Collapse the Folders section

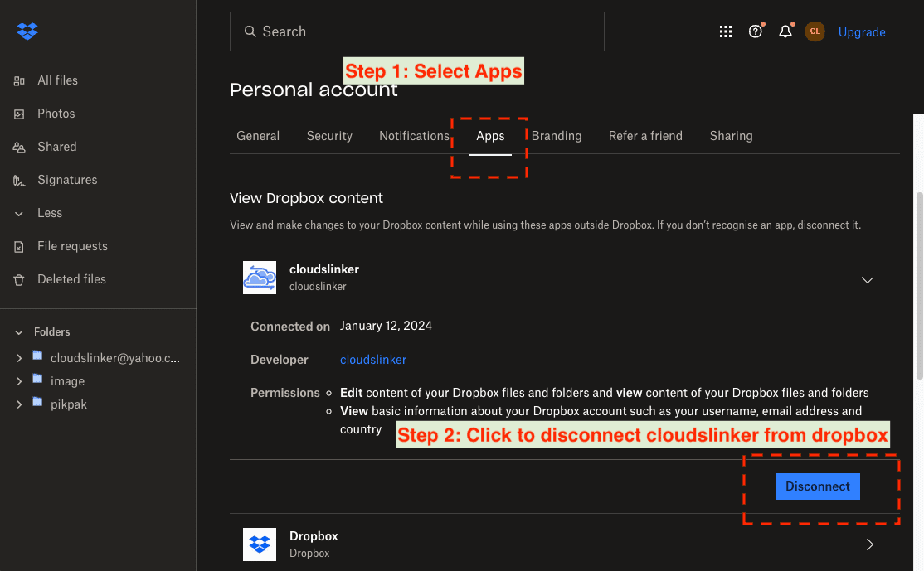pos(19,332)
